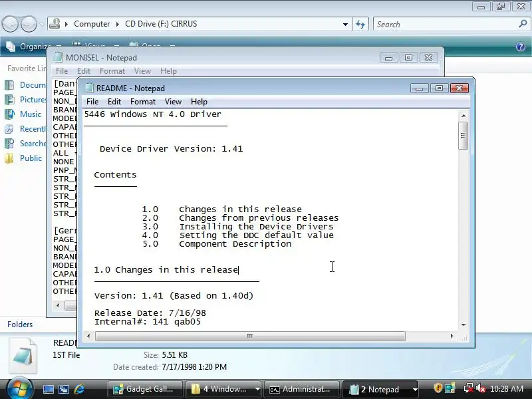The width and height of the screenshot is (532, 399).
Task: Click MONISEL horizontal scroll left arrow
Action: click(58, 305)
